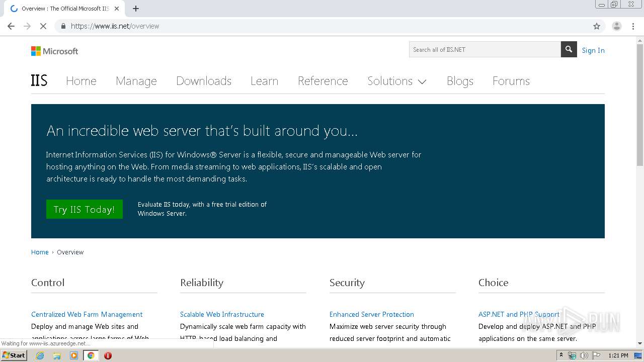Click the Reliability section heading
Image resolution: width=644 pixels, height=362 pixels.
[202, 283]
